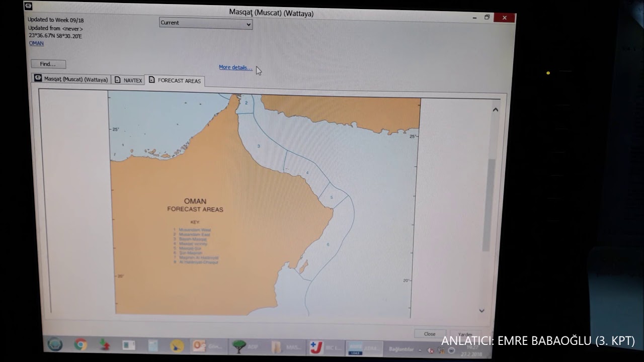
Task: Click the OMAN FORECAST AREAS map title
Action: [x=195, y=205]
